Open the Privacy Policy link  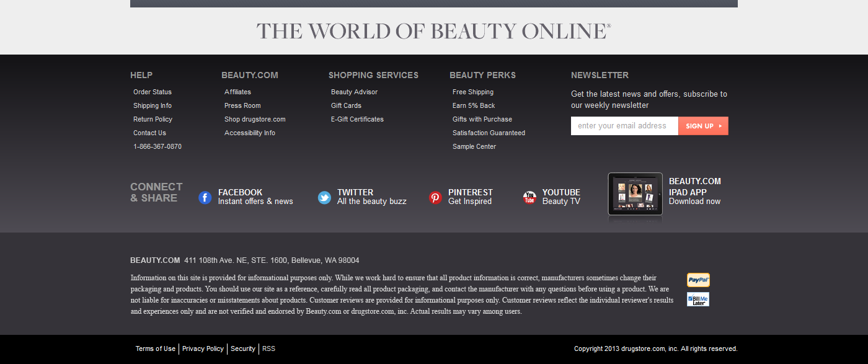point(203,348)
